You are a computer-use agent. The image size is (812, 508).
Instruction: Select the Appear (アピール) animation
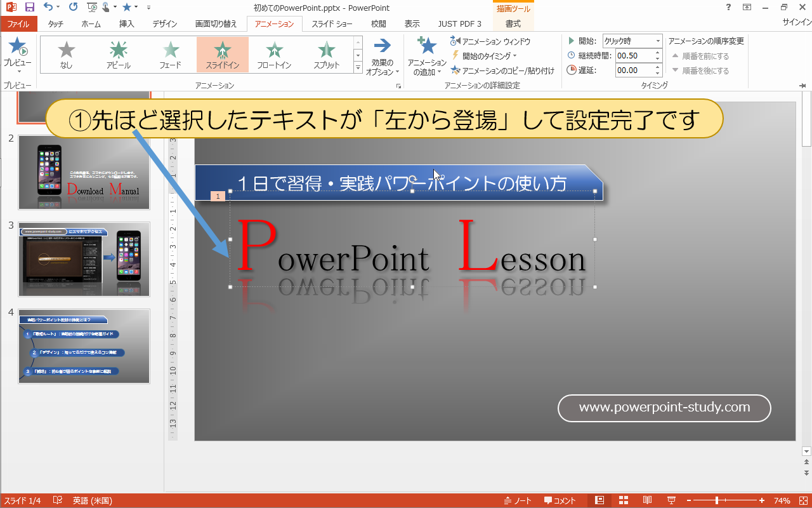point(118,54)
